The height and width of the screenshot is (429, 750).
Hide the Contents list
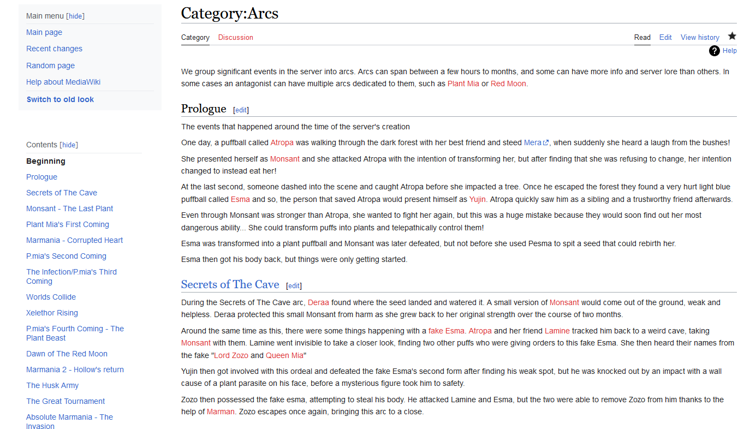pos(68,145)
